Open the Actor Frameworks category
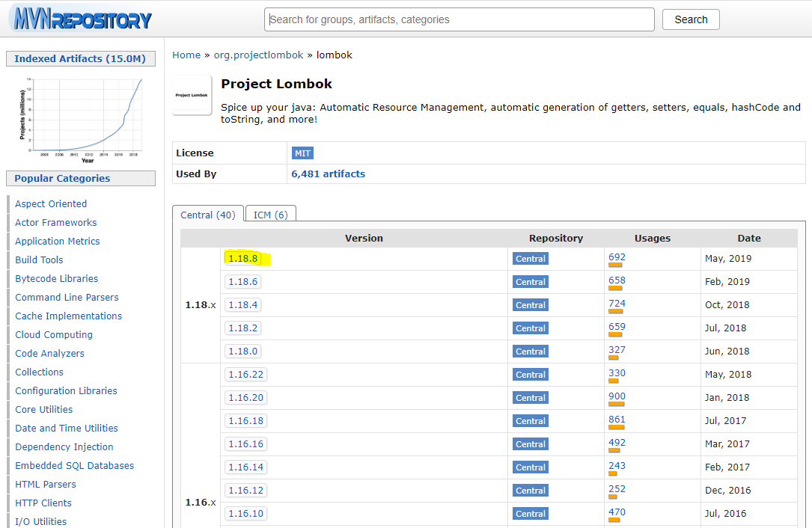Screen dimensions: 812x528 coord(56,223)
